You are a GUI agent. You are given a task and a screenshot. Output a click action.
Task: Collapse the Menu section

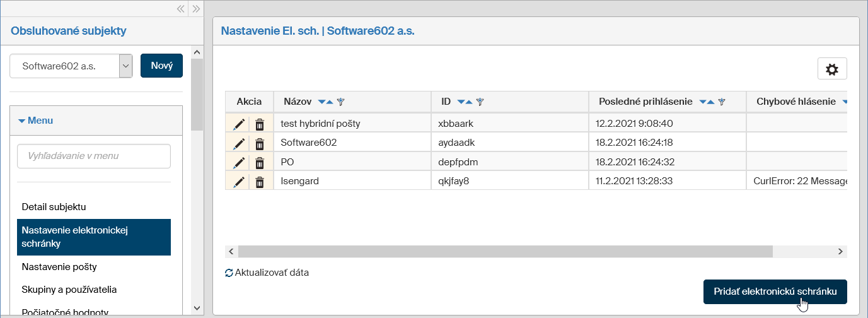[36, 121]
